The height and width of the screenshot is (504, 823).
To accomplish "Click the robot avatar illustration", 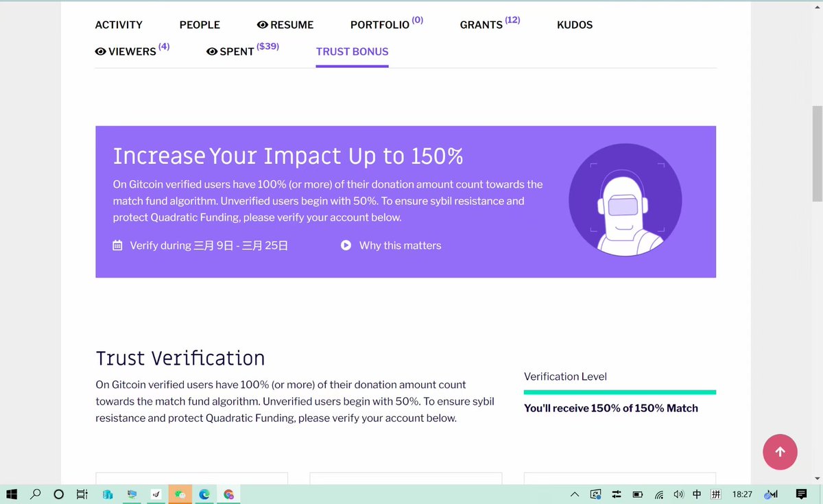I will (x=625, y=200).
